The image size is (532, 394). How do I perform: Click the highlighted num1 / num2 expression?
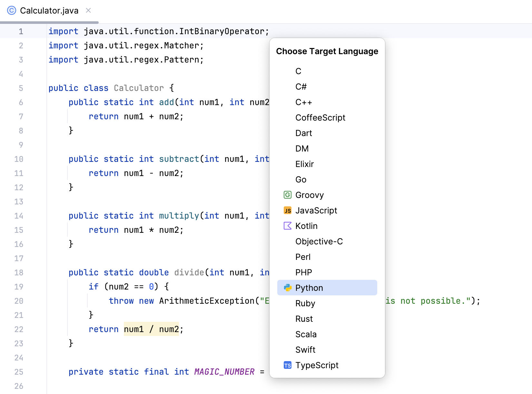click(151, 329)
